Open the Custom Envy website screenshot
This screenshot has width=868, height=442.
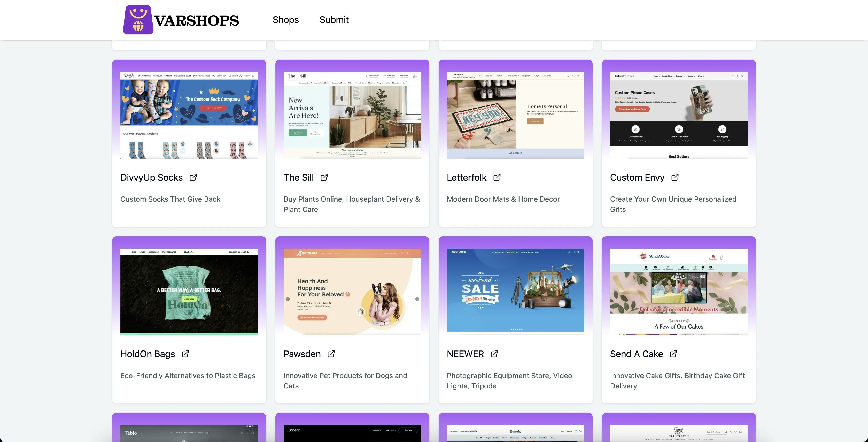(679, 115)
